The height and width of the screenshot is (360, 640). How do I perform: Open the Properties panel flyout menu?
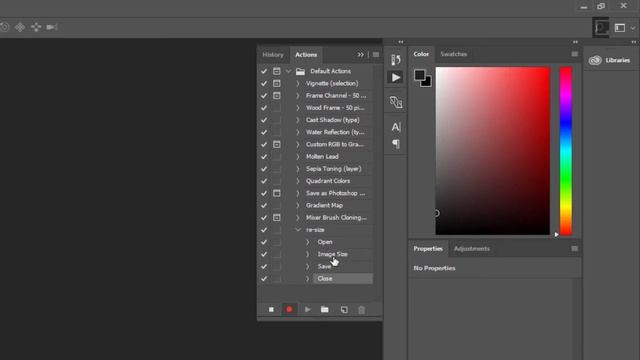click(x=575, y=249)
